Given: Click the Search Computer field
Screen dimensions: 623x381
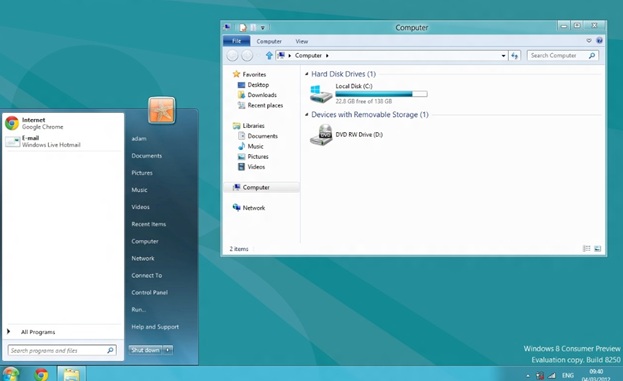Looking at the screenshot, I should click(563, 56).
